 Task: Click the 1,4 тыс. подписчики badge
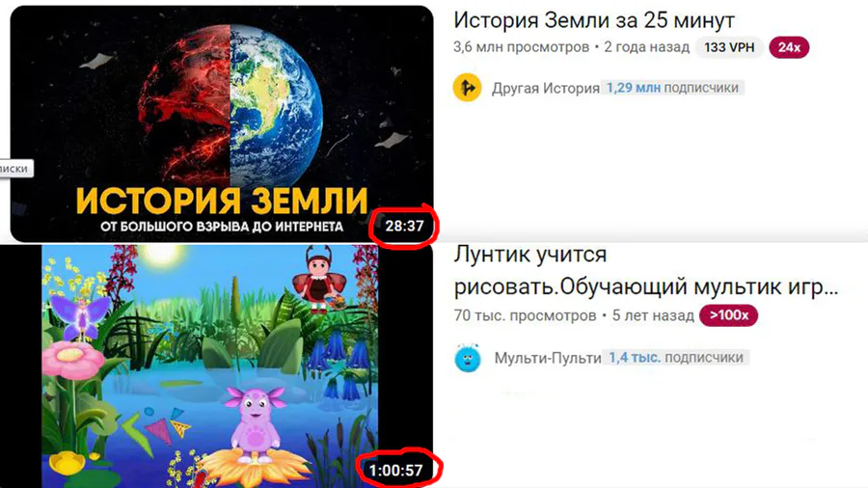[x=676, y=358]
